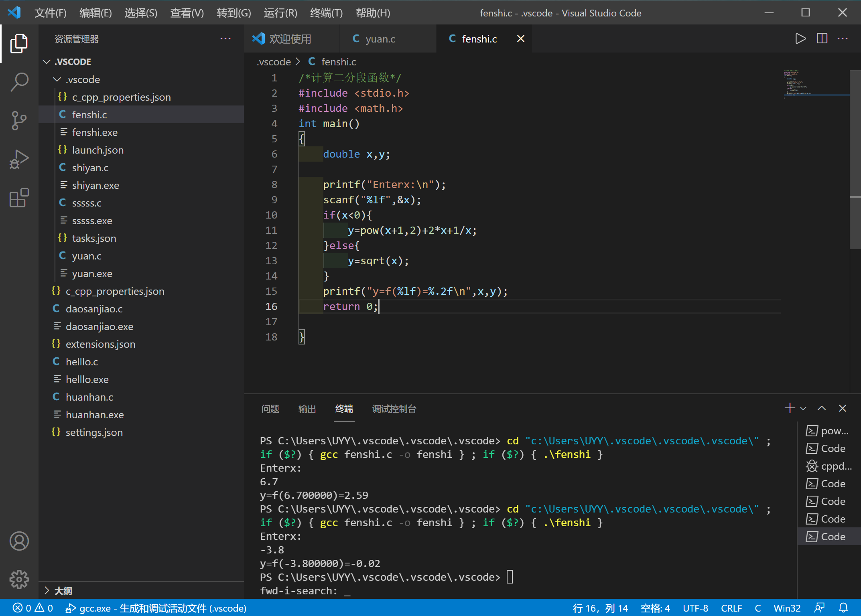This screenshot has height=616, width=861.
Task: Close the fenshi.c editor tab
Action: (x=520, y=38)
